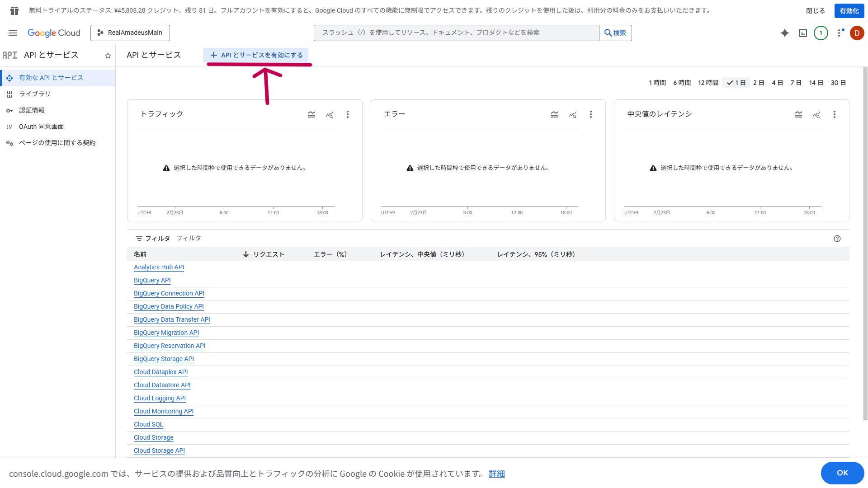The height and width of the screenshot is (488, 868).
Task: Click API とサービスを有効にする button
Action: [x=256, y=55]
